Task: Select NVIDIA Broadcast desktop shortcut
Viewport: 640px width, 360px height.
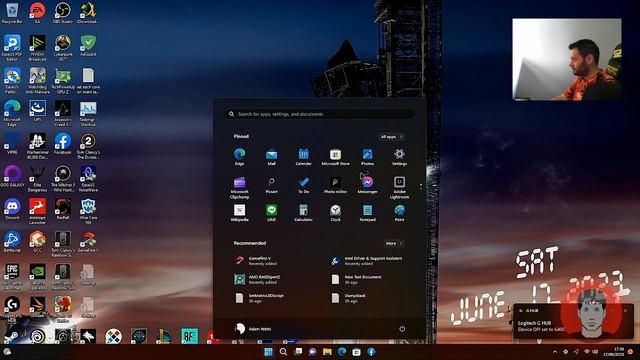Action: 37,48
